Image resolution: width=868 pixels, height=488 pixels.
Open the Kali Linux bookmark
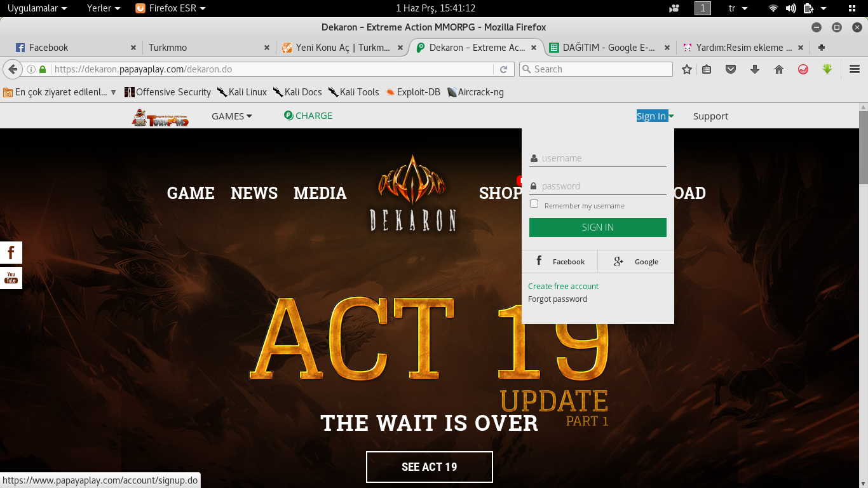[x=242, y=92]
